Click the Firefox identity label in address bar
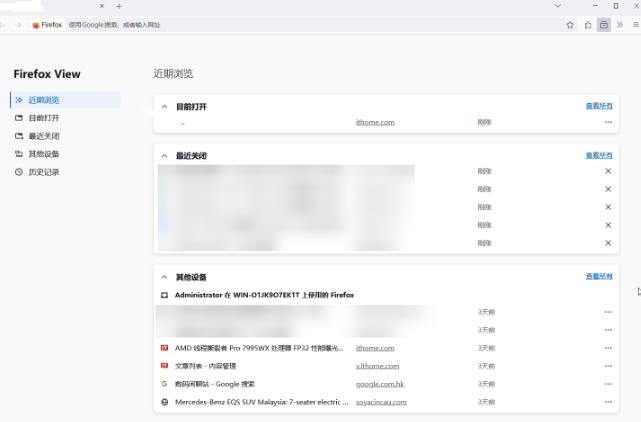 (47, 25)
